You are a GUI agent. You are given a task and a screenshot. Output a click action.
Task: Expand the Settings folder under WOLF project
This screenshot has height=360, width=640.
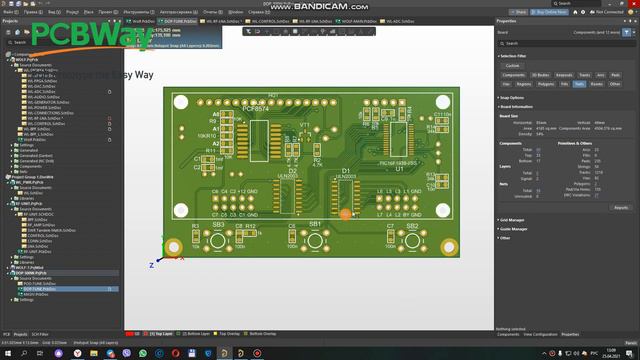(12, 145)
